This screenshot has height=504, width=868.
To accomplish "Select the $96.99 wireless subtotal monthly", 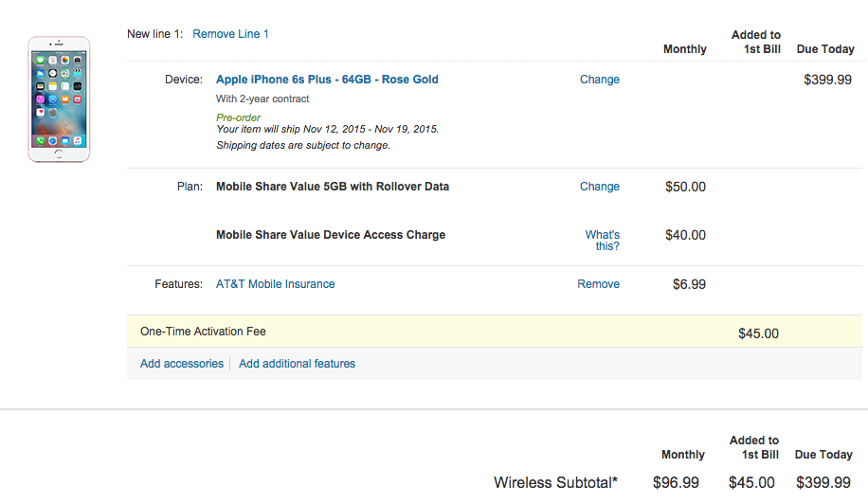I will click(x=676, y=482).
